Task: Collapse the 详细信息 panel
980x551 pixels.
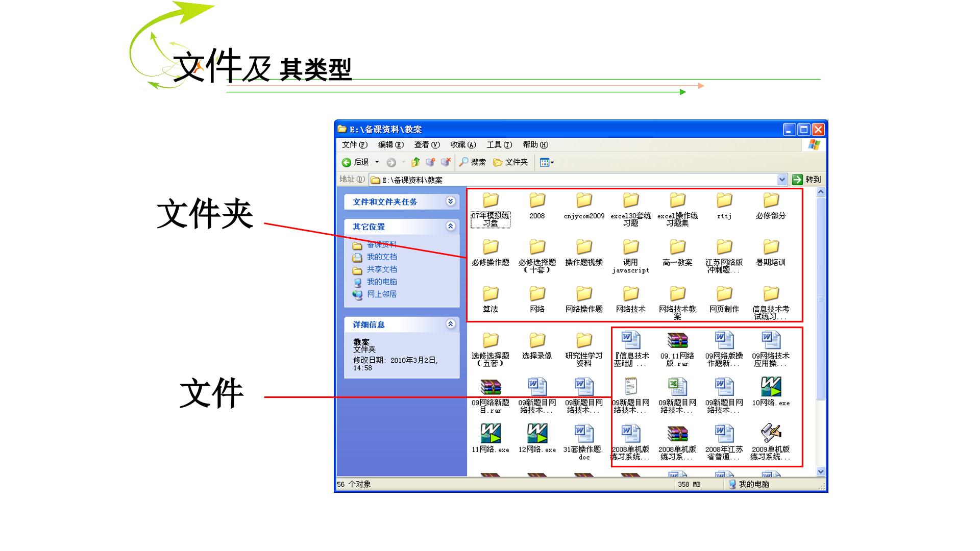Action: [450, 324]
